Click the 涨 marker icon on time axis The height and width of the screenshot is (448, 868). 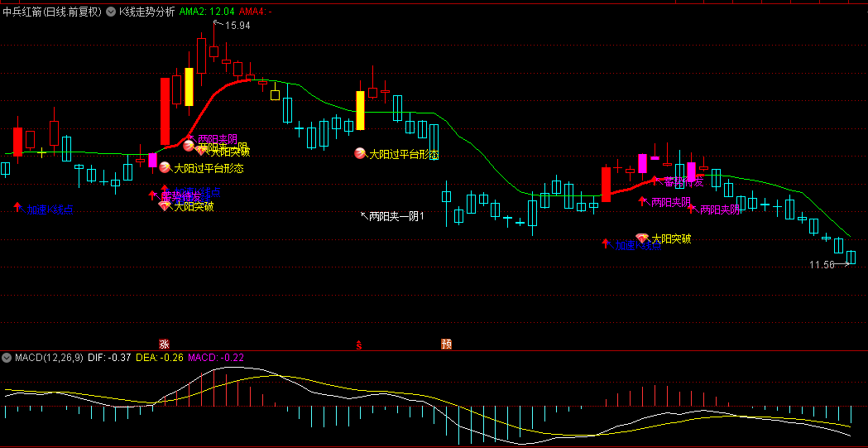pos(164,344)
